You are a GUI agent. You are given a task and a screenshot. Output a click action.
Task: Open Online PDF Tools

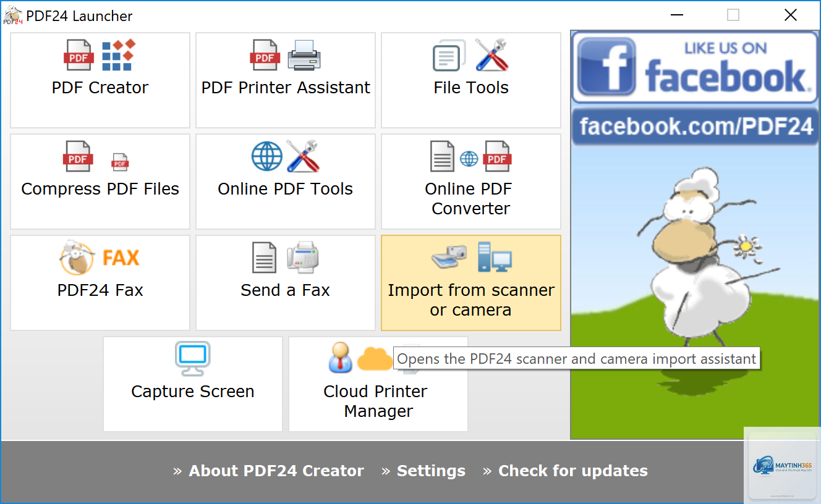[x=286, y=182]
